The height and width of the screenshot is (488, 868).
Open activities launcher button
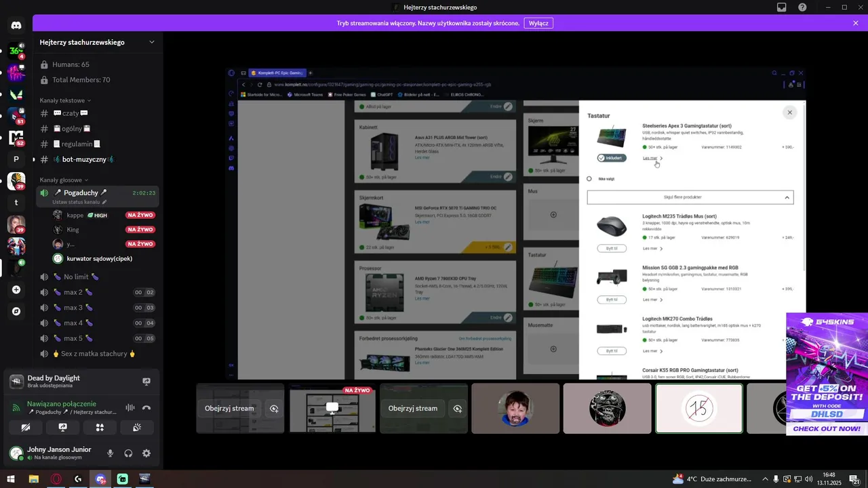[100, 428]
